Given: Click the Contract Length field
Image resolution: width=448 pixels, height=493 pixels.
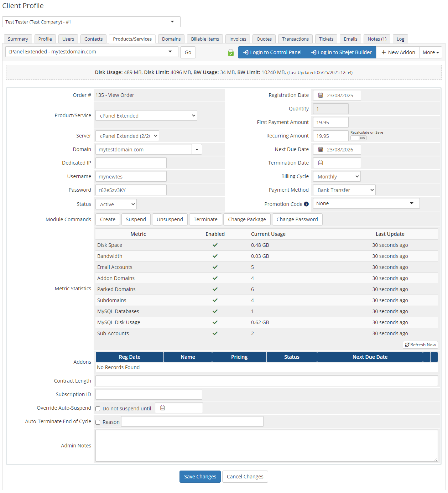Looking at the screenshot, I should point(267,381).
